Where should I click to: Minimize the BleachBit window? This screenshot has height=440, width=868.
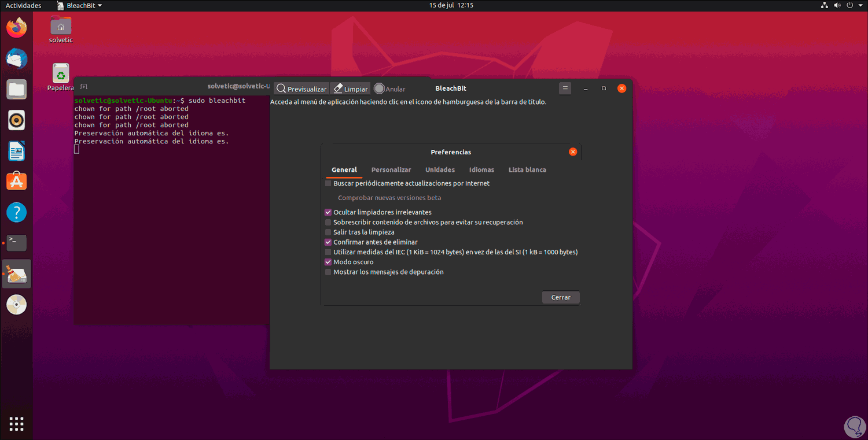(586, 88)
